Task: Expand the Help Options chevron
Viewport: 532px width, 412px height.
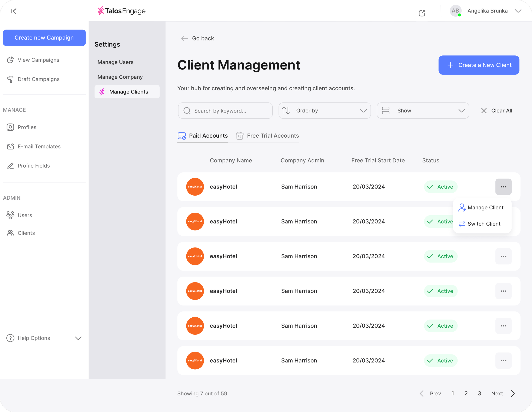Action: 78,338
